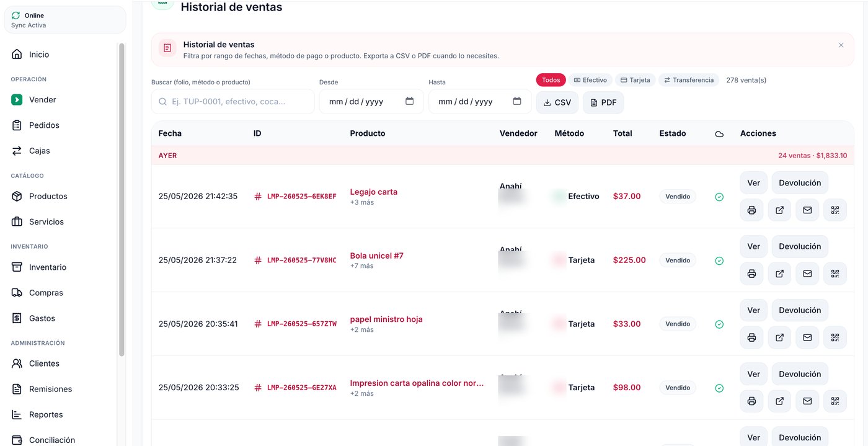Filter sales by Efectivo payment
This screenshot has height=446, width=868.
(x=590, y=80)
